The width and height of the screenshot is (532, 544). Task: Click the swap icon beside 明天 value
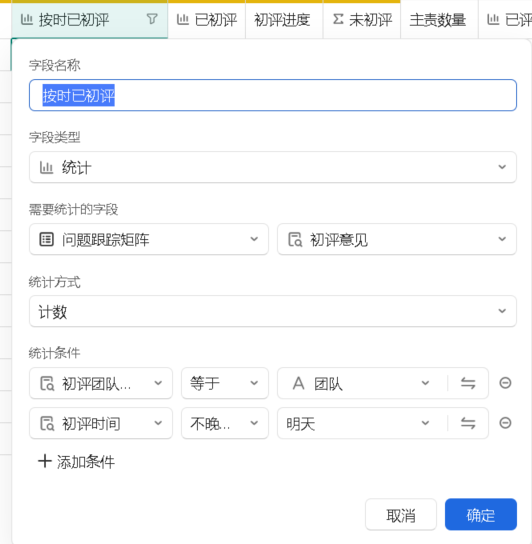pyautogui.click(x=468, y=423)
